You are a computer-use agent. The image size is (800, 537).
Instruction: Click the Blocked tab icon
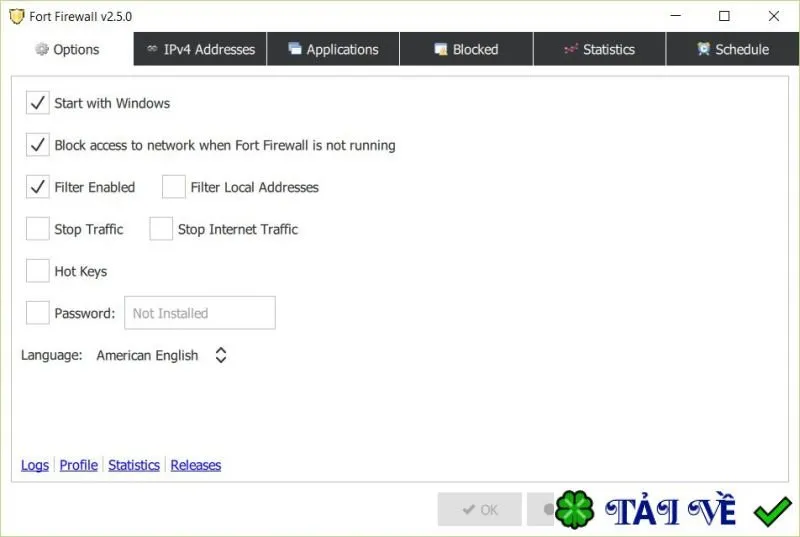point(440,49)
